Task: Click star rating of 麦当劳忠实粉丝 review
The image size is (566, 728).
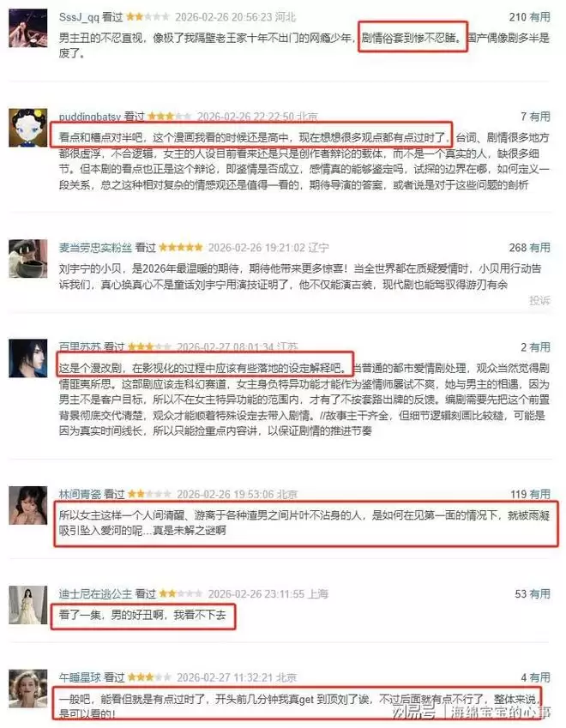Action: coord(181,248)
